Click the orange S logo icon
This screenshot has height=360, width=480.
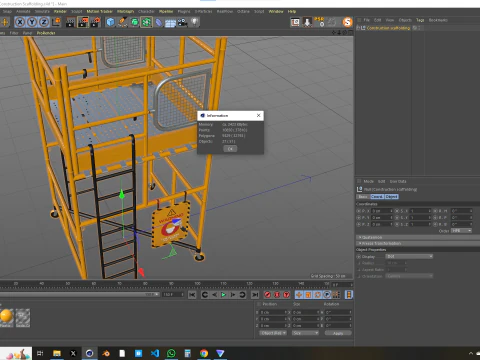347,22
